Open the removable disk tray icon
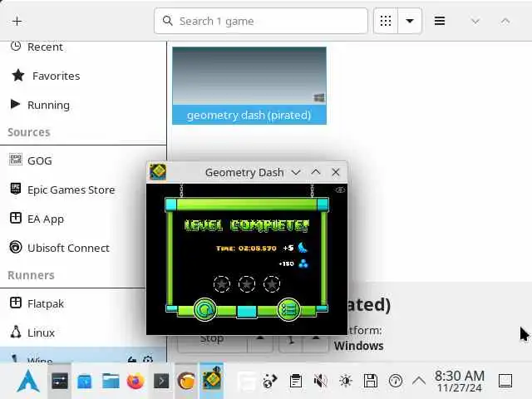Viewport: 532px width, 399px height. point(371,381)
